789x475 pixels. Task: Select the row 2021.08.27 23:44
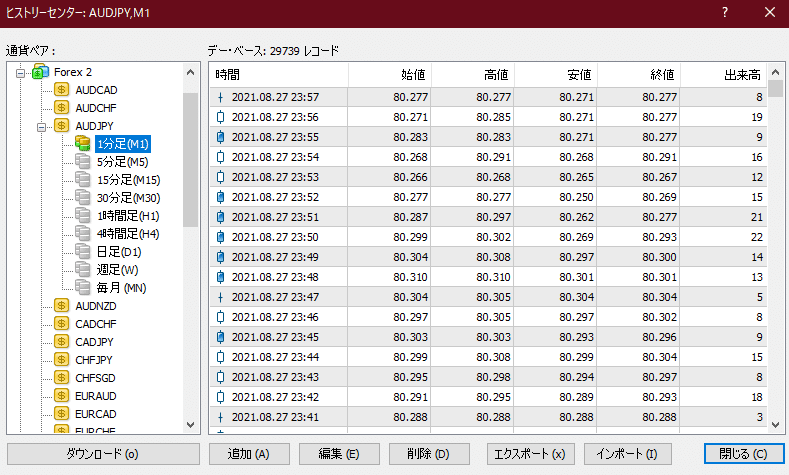tap(488, 357)
